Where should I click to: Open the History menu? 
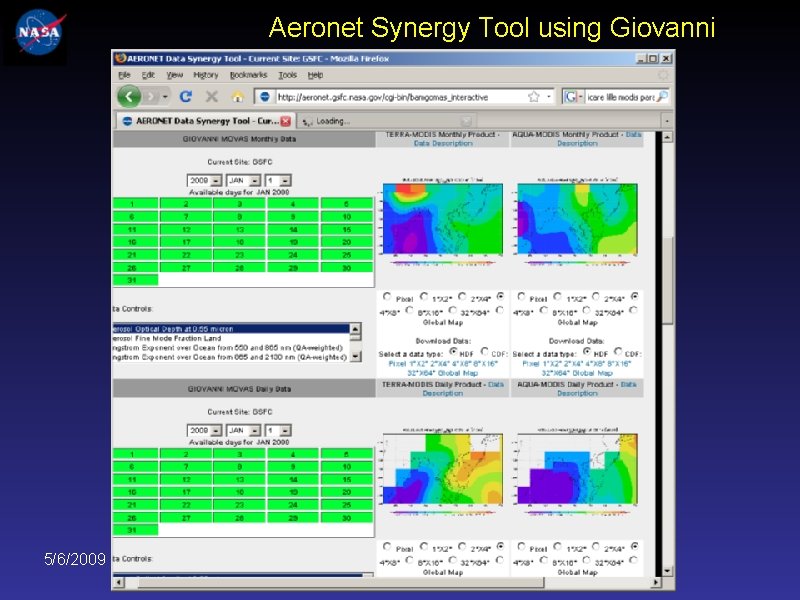coord(206,75)
